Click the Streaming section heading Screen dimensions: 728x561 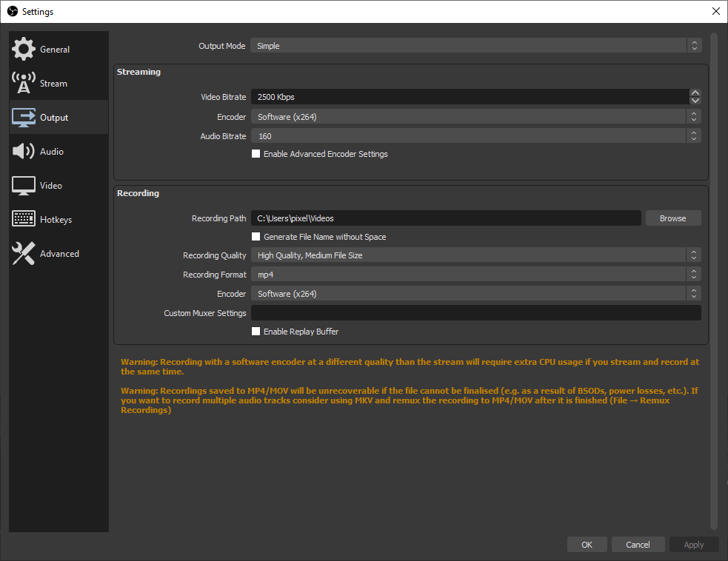138,72
